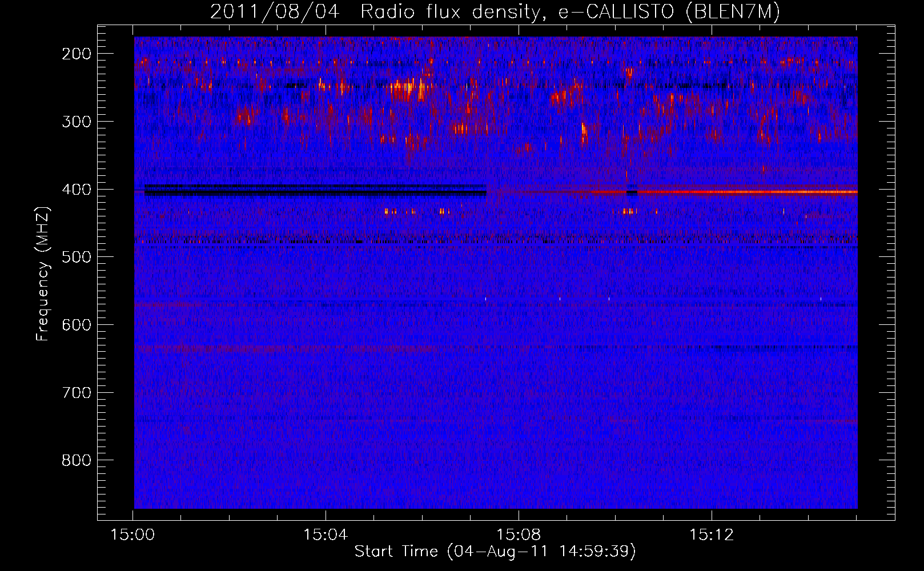Click the bright yellow burst near 250 MHz around 15:05
Image resolution: width=924 pixels, height=571 pixels.
409,90
